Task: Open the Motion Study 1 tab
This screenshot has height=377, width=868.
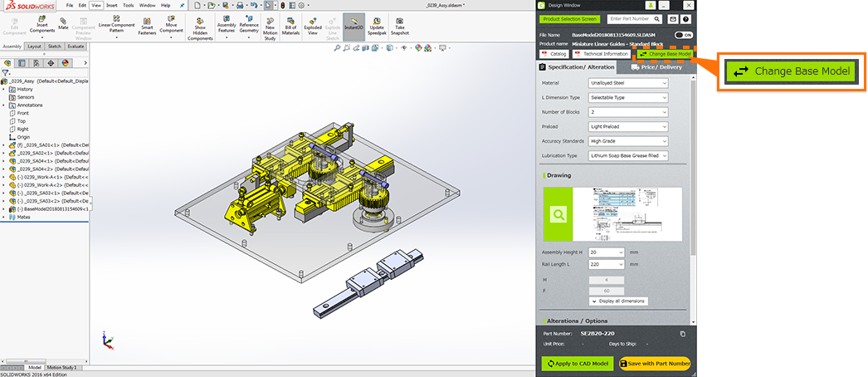Action: click(61, 368)
